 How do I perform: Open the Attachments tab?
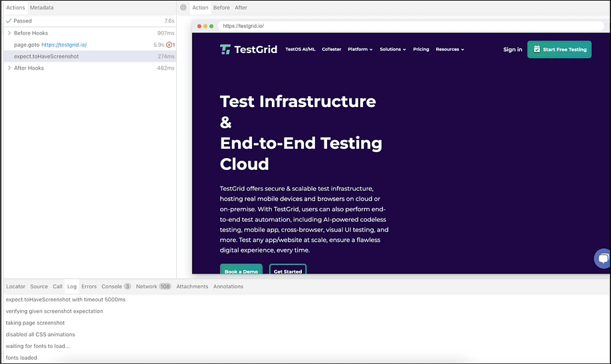coord(192,286)
